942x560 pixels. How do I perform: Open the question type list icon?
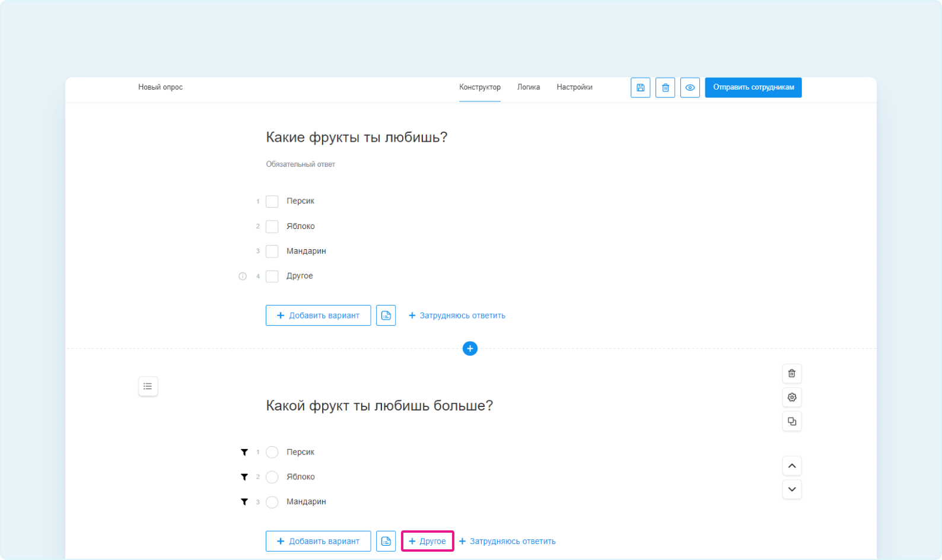point(148,386)
